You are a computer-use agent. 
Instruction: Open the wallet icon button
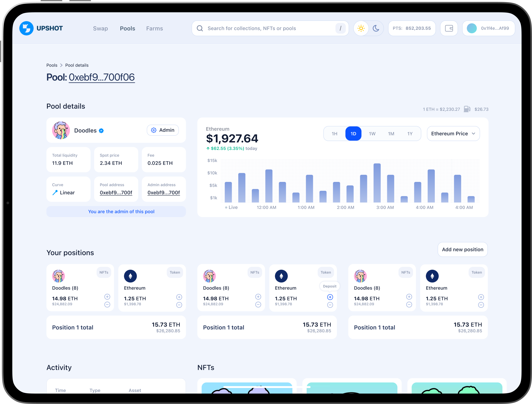(449, 28)
